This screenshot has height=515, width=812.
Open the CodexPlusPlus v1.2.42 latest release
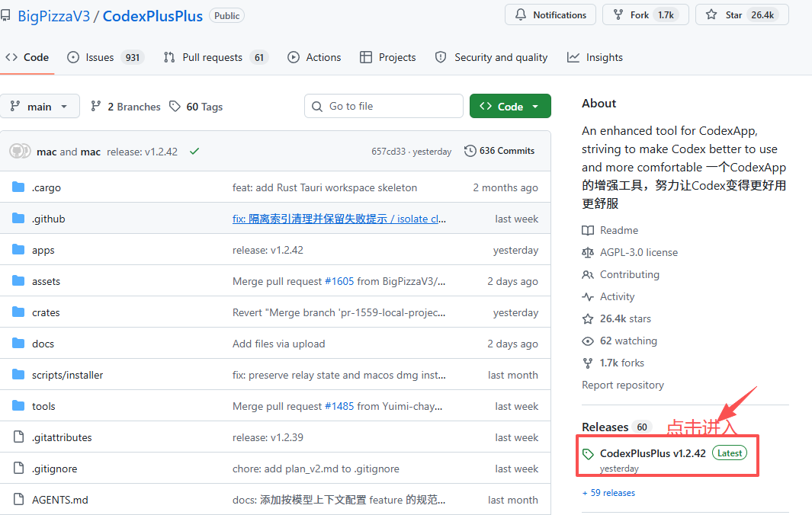(653, 453)
